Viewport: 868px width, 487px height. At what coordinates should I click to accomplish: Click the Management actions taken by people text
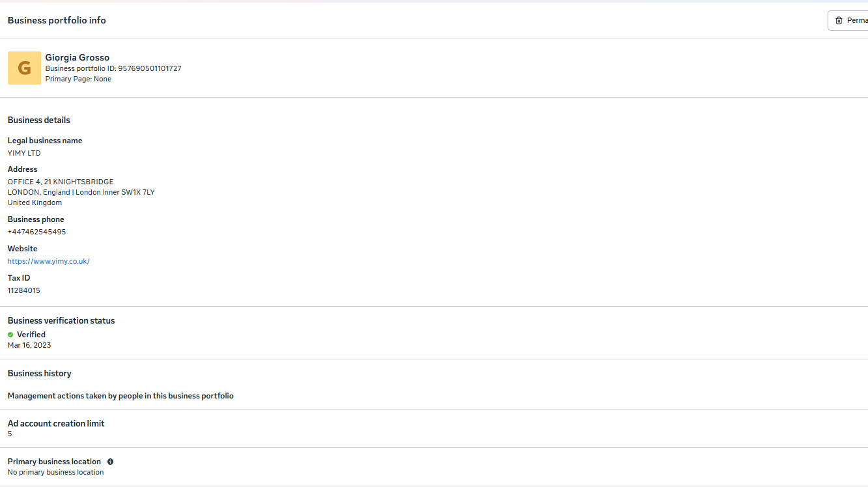point(120,396)
